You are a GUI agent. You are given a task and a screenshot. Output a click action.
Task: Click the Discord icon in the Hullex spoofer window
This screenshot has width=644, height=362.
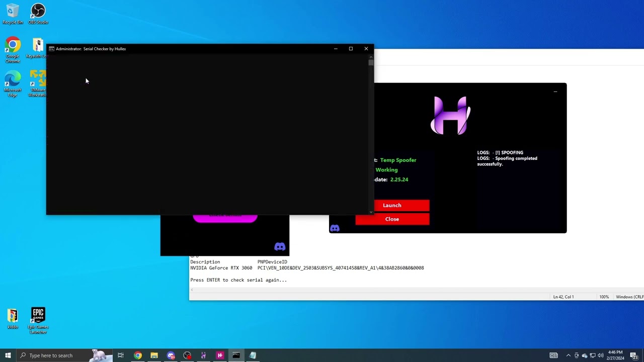(x=335, y=228)
